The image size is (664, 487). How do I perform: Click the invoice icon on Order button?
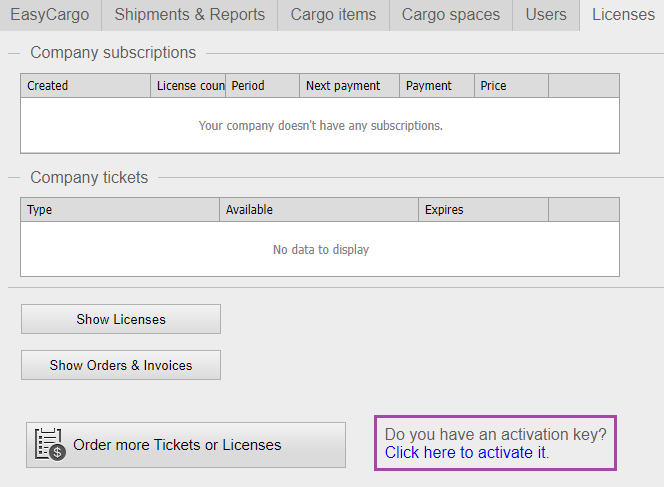click(49, 445)
